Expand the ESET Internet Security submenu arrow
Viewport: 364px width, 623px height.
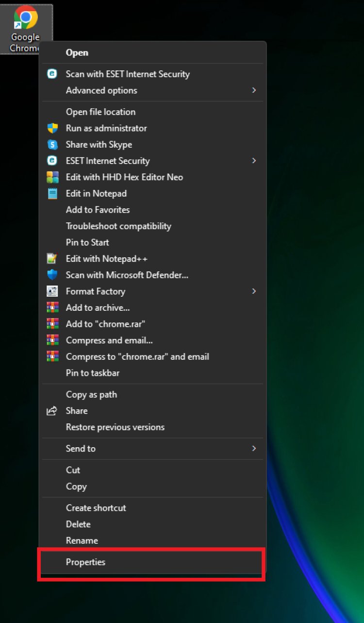[253, 161]
